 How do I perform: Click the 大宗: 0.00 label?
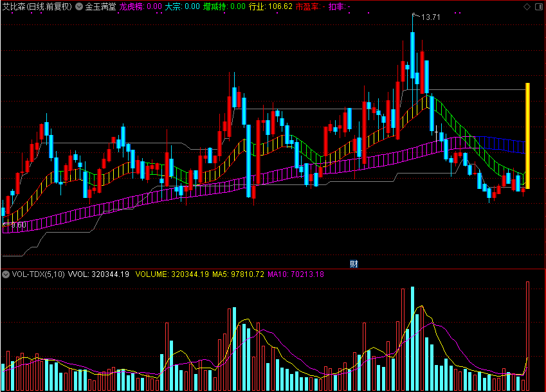coord(182,6)
